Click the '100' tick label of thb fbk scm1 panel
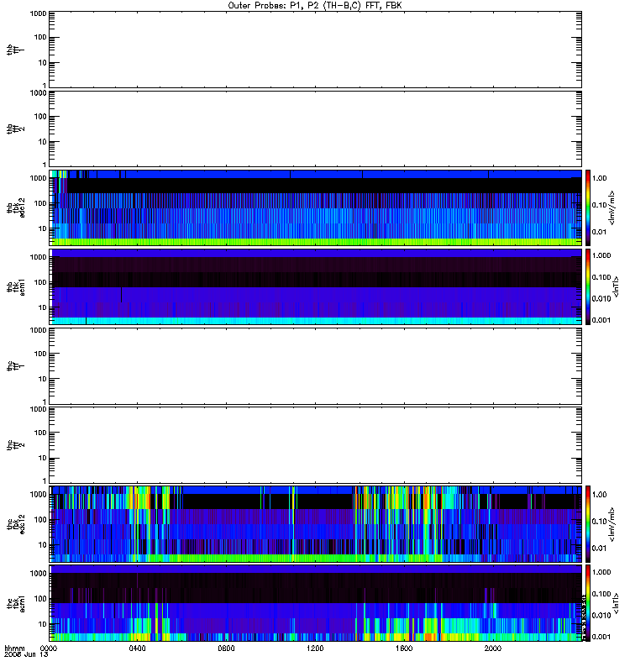 [40, 282]
